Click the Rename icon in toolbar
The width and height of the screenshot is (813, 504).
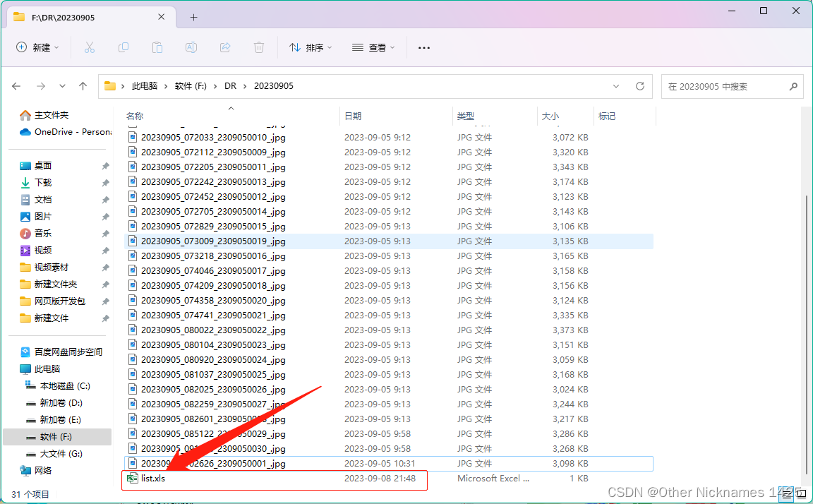click(x=191, y=48)
